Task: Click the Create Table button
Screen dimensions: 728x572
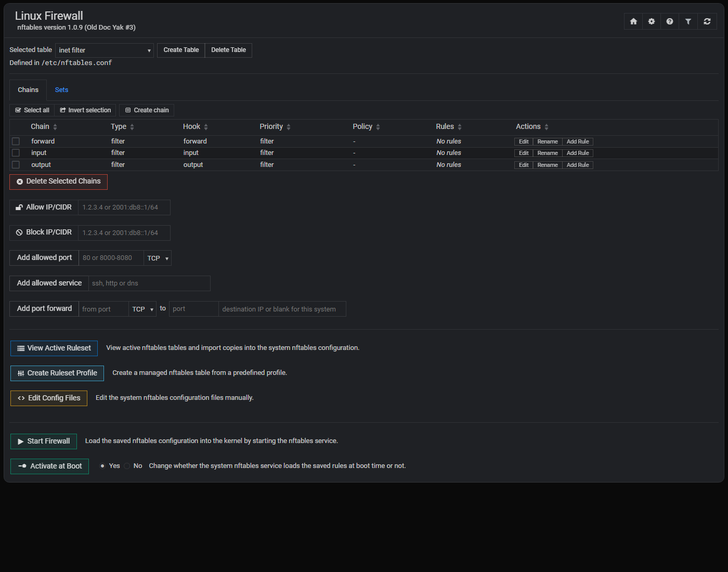Action: click(x=181, y=50)
